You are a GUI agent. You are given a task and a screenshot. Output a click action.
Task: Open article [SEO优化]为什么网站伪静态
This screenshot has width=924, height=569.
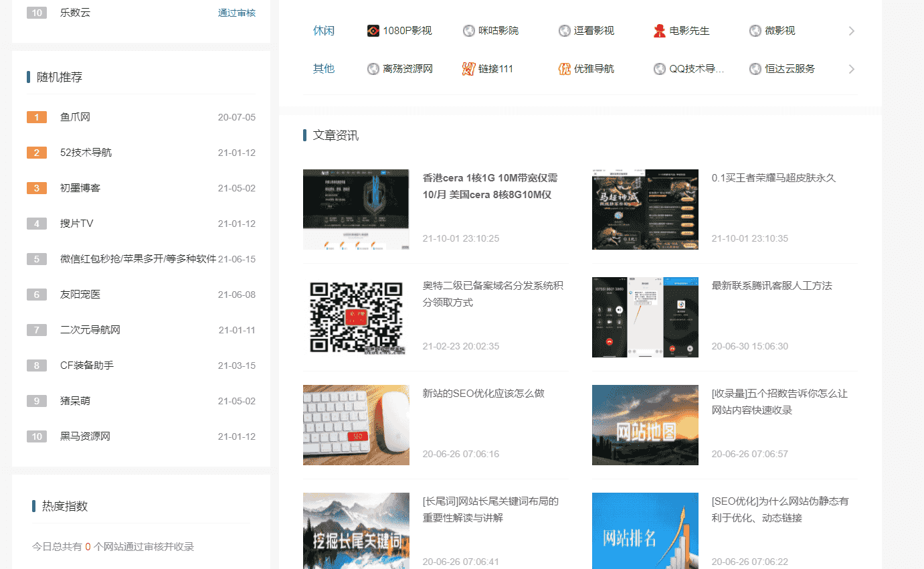[x=780, y=509]
